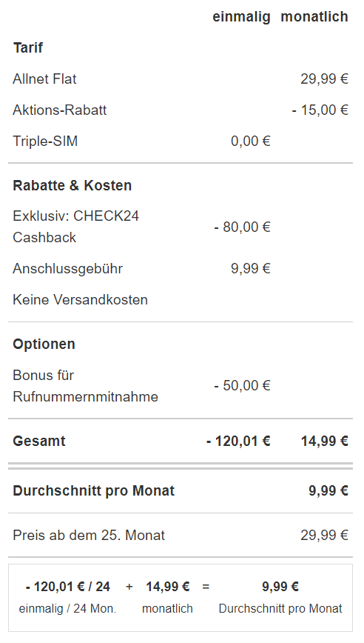
Task: Click the 'Optionen' section heading
Action: pyautogui.click(x=44, y=344)
